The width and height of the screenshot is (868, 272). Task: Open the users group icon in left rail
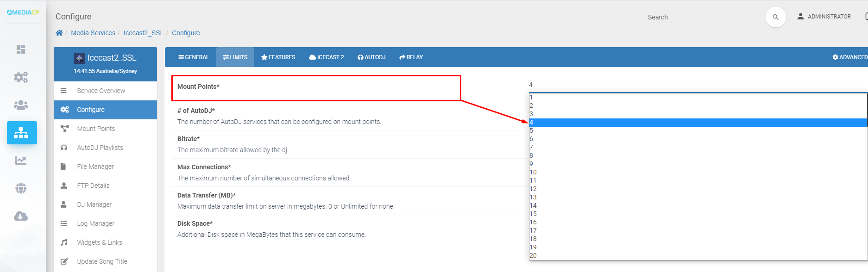[21, 105]
